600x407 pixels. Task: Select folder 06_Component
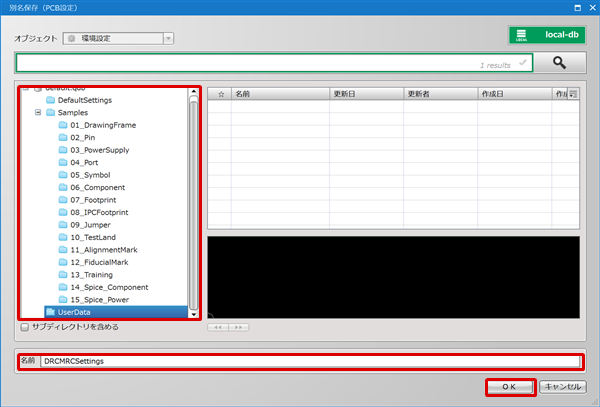point(92,187)
